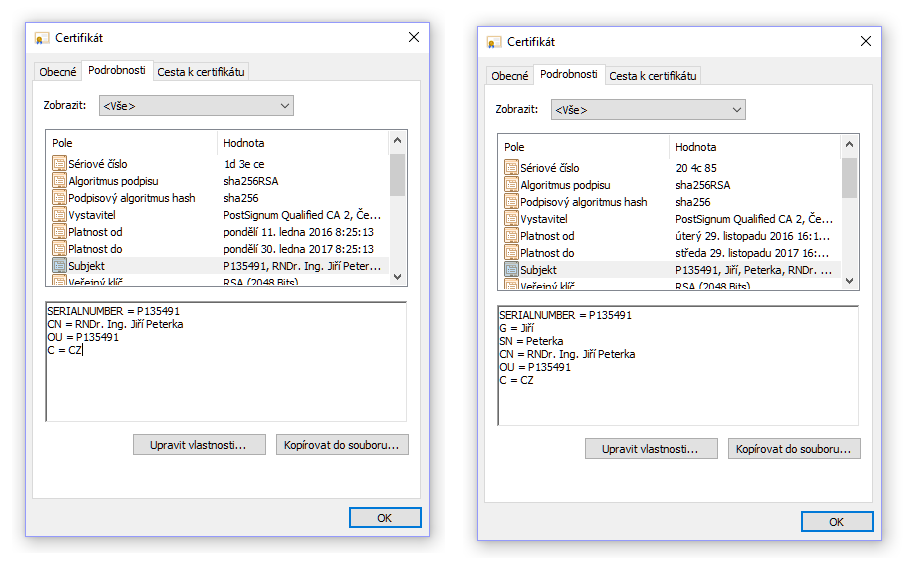Click Platnost od icon in right window
This screenshot has height=566, width=918.
pyautogui.click(x=511, y=235)
